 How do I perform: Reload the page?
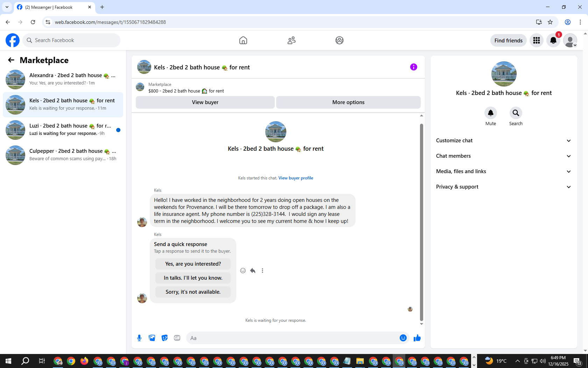[x=33, y=22]
